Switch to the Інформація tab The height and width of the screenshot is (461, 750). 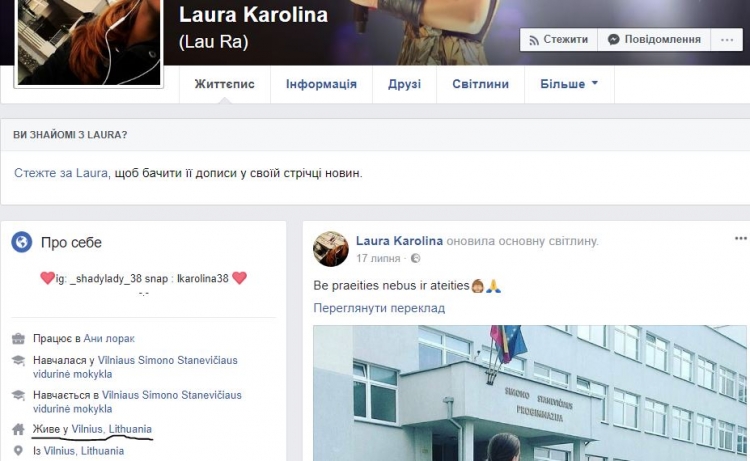tap(321, 84)
